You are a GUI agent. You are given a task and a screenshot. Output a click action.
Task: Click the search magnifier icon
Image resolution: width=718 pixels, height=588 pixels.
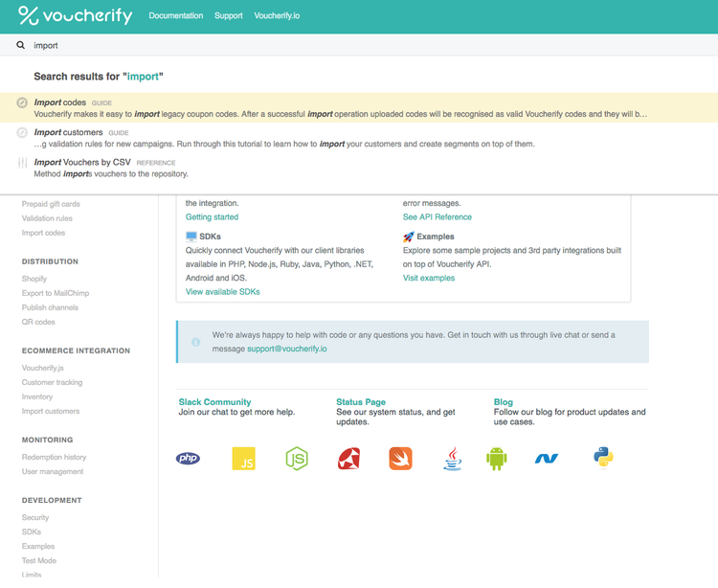[21, 45]
